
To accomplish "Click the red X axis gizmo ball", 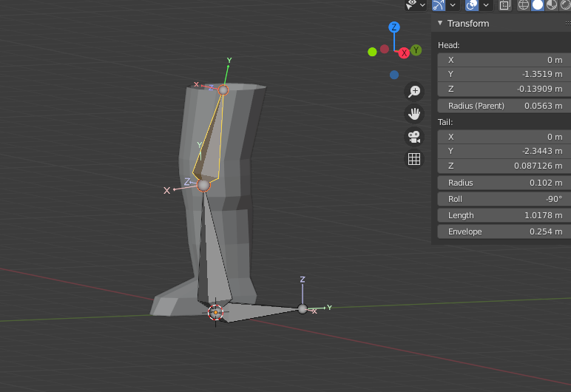I will point(405,53).
